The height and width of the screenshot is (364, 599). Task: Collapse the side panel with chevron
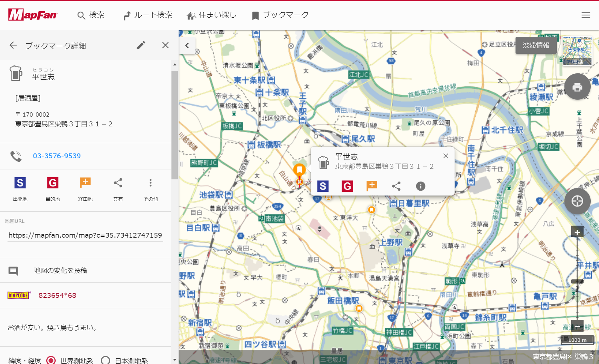coord(187,45)
